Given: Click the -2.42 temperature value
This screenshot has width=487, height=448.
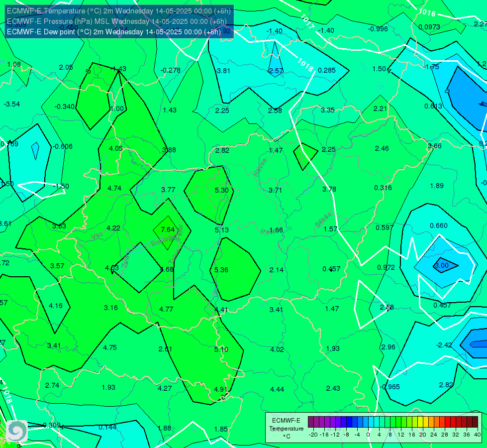Looking at the screenshot, I should (444, 345).
